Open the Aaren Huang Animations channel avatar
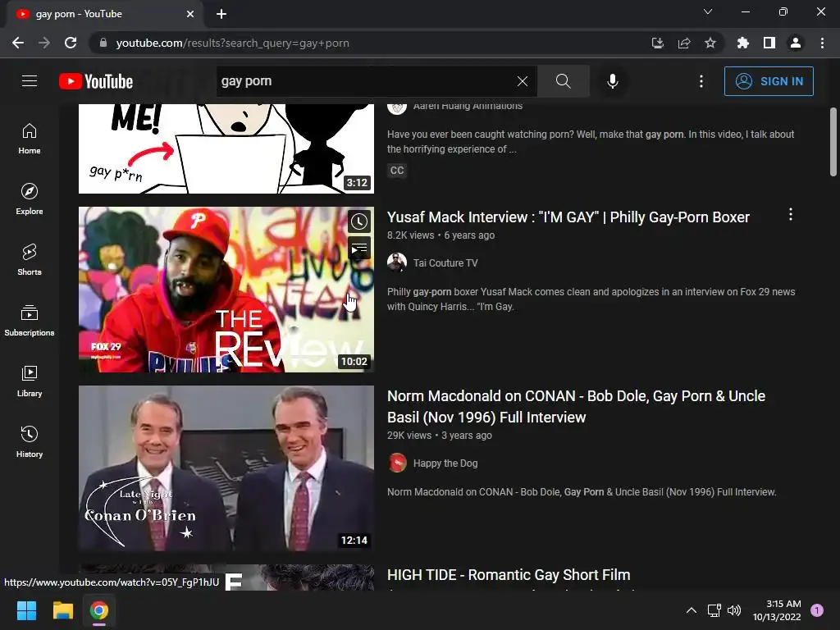 click(397, 107)
